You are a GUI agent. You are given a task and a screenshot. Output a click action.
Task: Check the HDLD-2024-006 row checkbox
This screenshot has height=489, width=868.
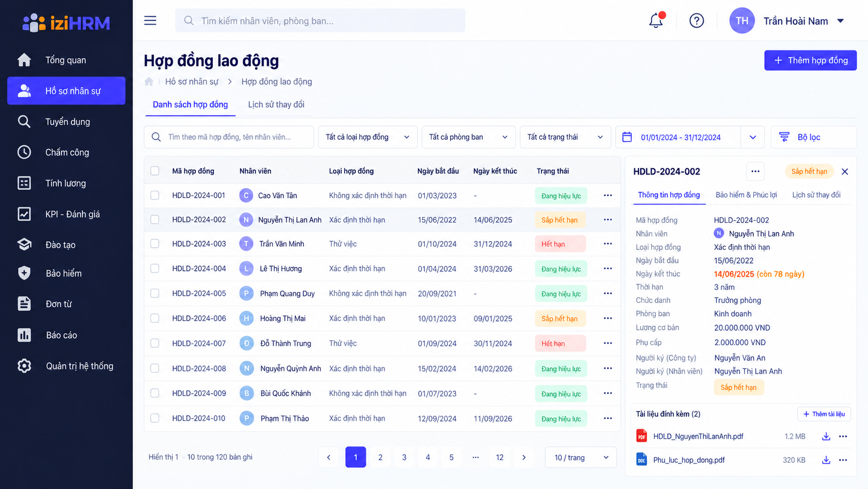click(155, 318)
